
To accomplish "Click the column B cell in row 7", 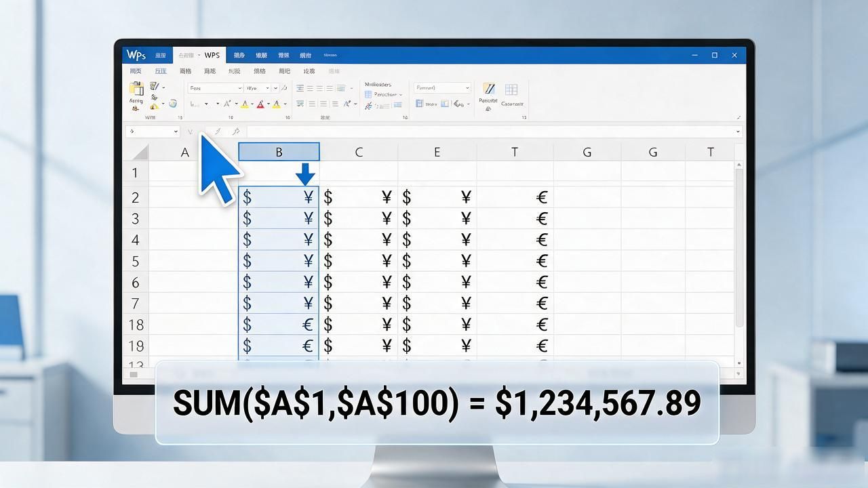I will click(x=279, y=303).
